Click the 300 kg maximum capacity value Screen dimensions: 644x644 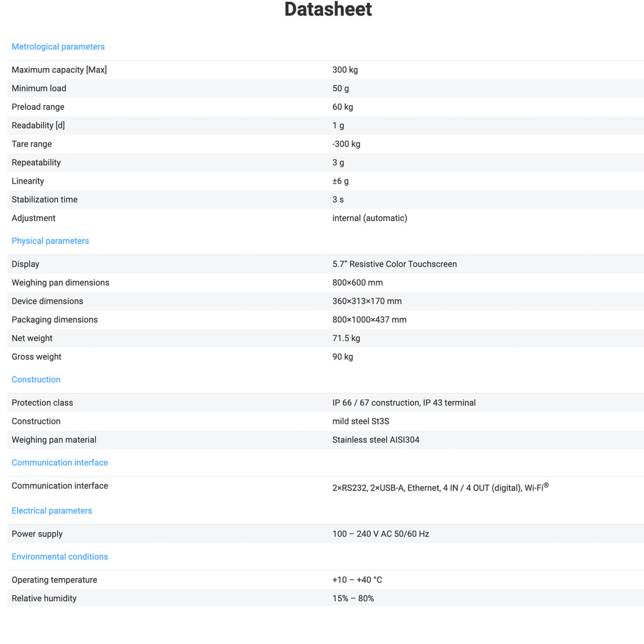(345, 70)
